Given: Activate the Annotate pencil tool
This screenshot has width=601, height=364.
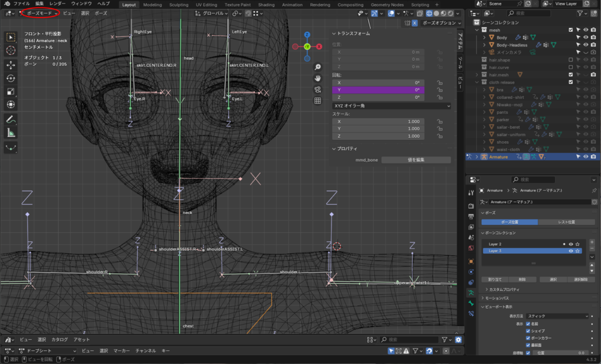Looking at the screenshot, I should tap(11, 119).
